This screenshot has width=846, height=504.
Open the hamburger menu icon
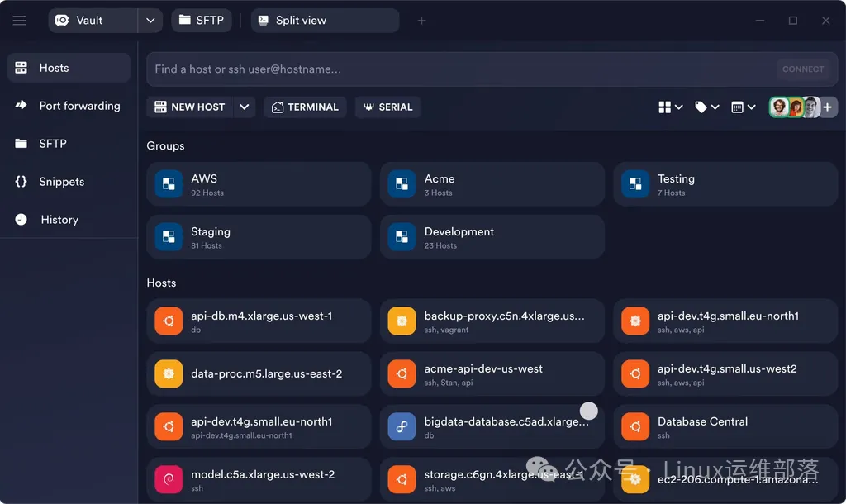pos(19,21)
